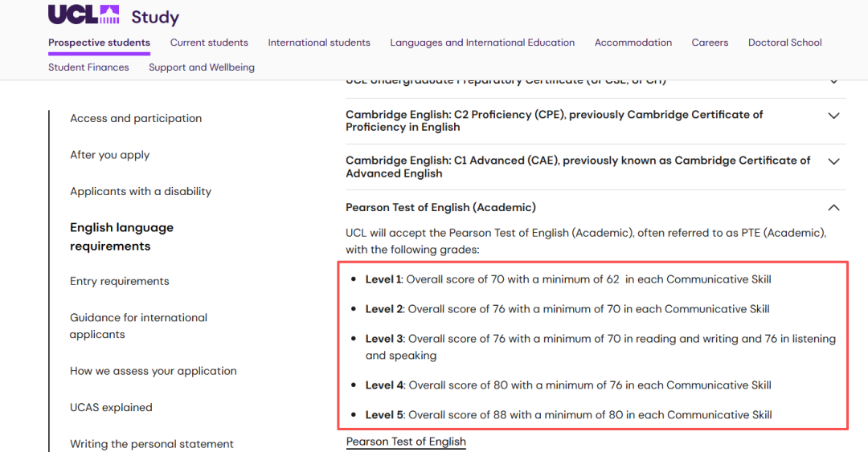Click the Level 1 score requirement text

point(568,279)
